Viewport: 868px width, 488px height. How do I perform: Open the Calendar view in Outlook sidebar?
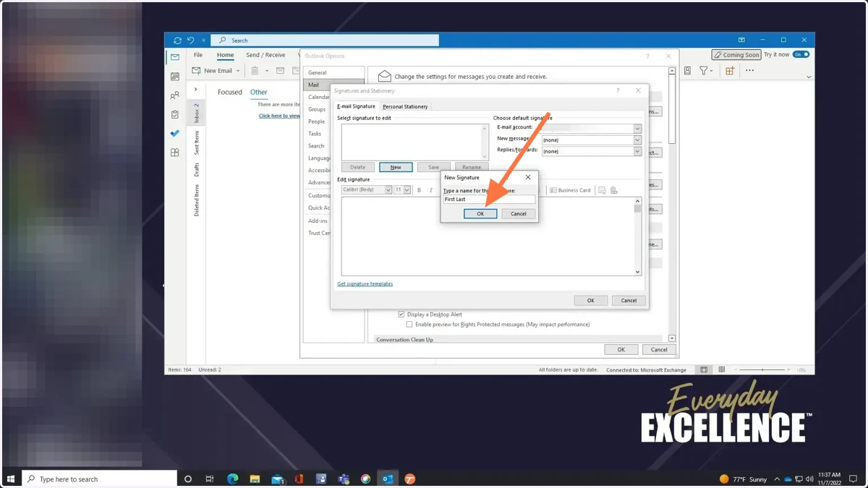(x=174, y=77)
